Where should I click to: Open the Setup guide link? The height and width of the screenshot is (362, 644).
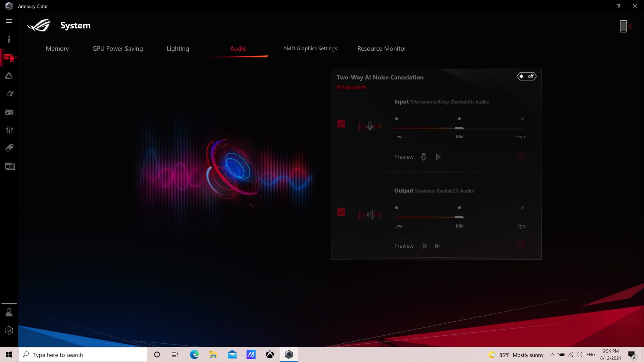pyautogui.click(x=352, y=87)
